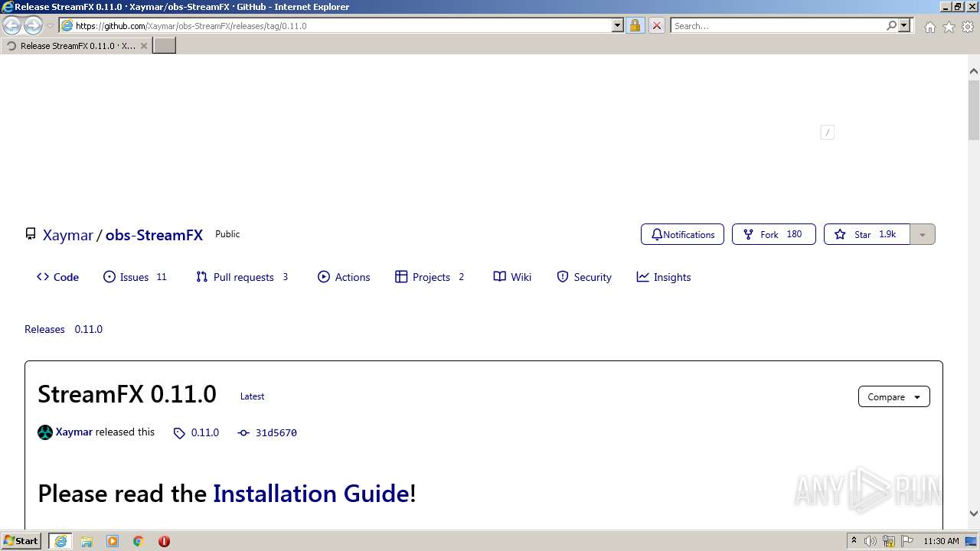Open the address bar history dropdown
Image resolution: width=980 pixels, height=551 pixels.
click(x=618, y=25)
